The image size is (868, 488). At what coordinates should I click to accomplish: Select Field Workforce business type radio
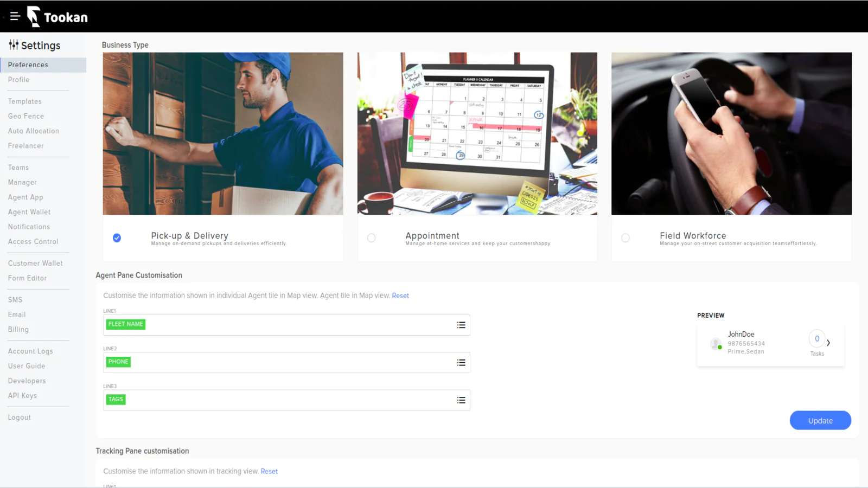point(626,238)
